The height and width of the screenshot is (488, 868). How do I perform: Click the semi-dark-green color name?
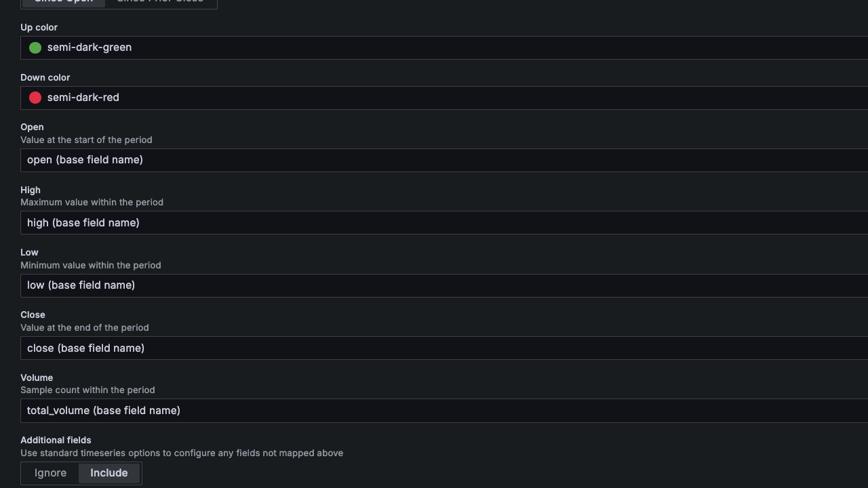coord(89,47)
